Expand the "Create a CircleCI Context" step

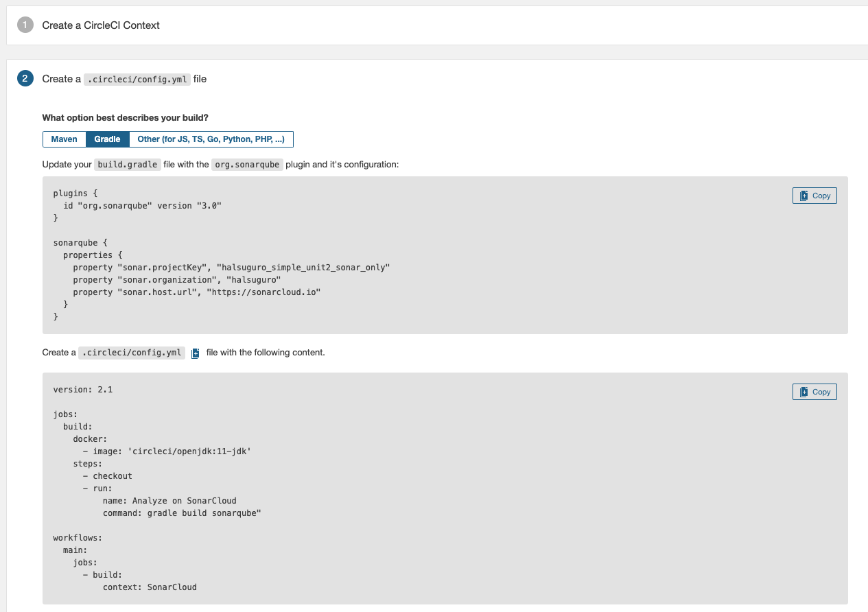pos(101,25)
